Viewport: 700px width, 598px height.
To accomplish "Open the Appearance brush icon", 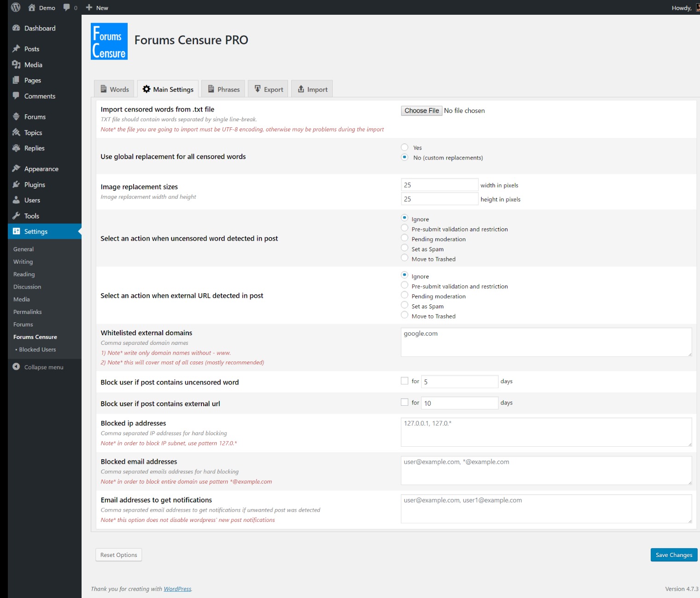I will click(x=17, y=169).
